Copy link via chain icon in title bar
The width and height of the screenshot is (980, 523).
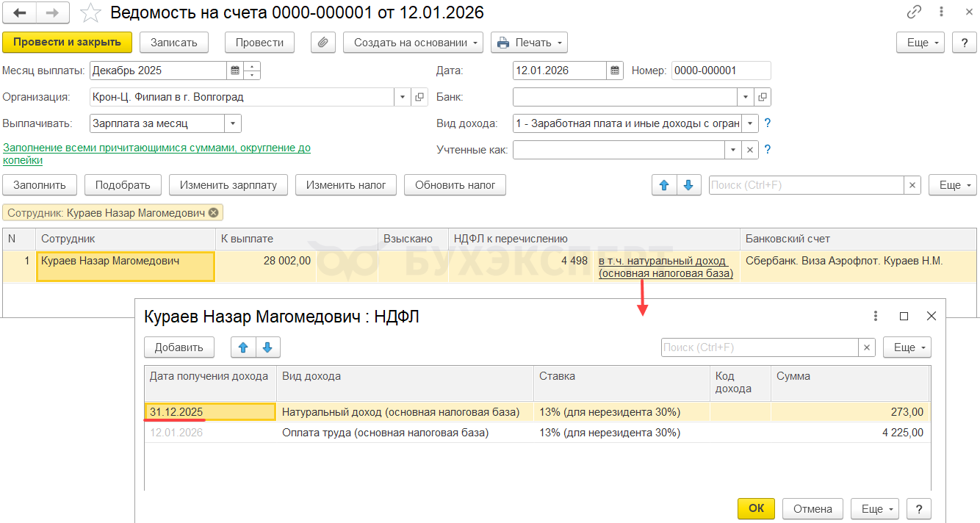(914, 12)
